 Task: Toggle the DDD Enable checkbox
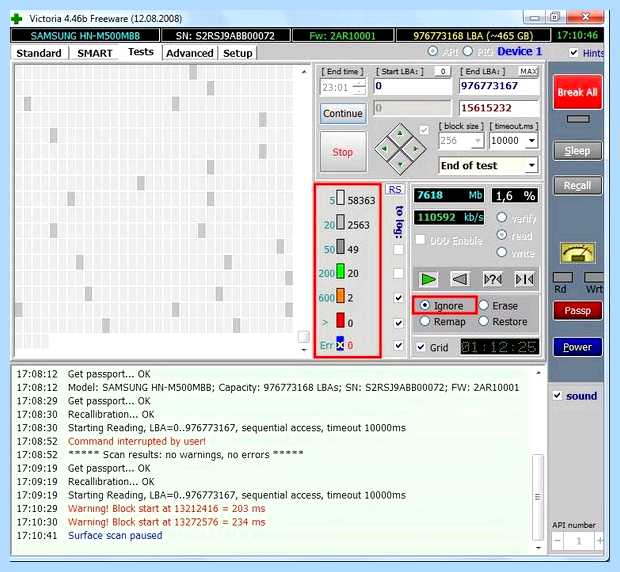(x=420, y=240)
